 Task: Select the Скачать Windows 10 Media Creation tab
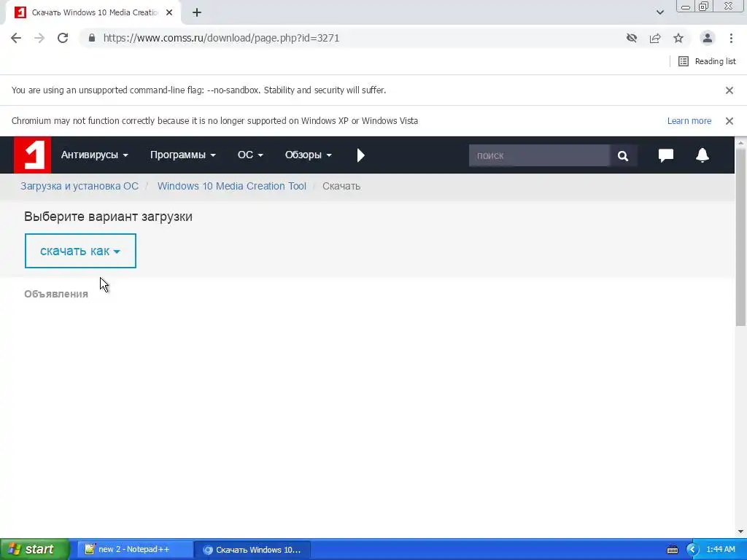coord(93,13)
